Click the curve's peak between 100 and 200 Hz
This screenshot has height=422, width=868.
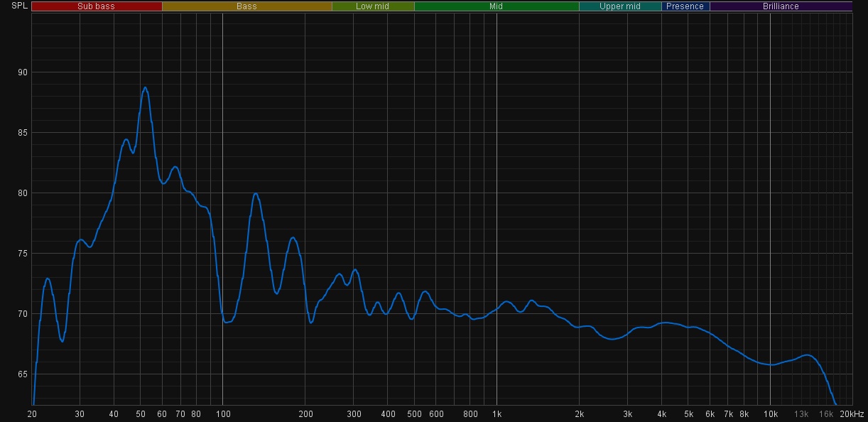[x=256, y=193]
